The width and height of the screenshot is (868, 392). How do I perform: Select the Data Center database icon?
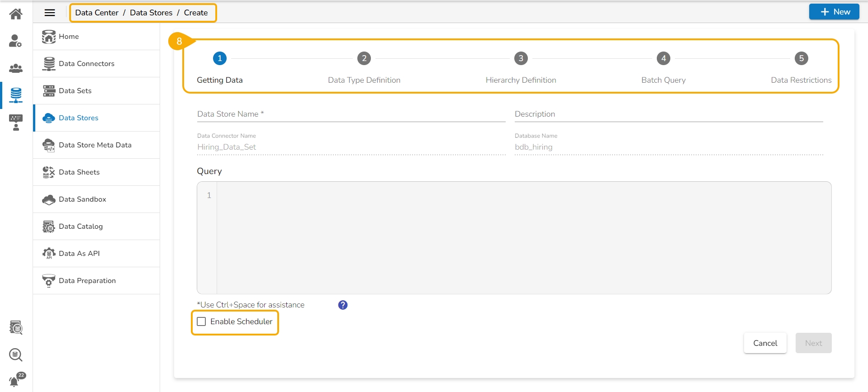(x=16, y=95)
